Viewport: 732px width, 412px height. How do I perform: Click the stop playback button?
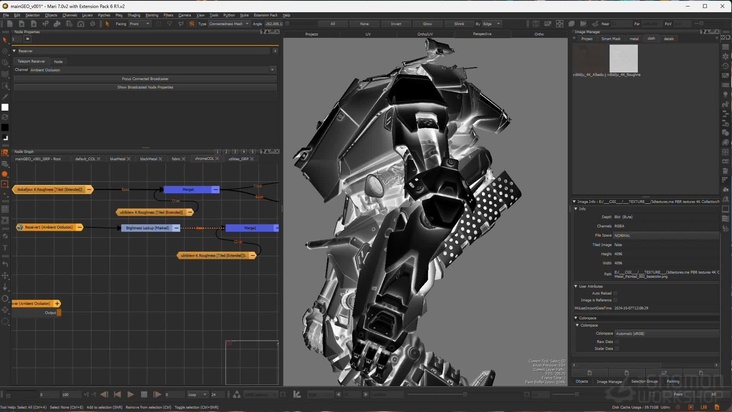pos(144,395)
